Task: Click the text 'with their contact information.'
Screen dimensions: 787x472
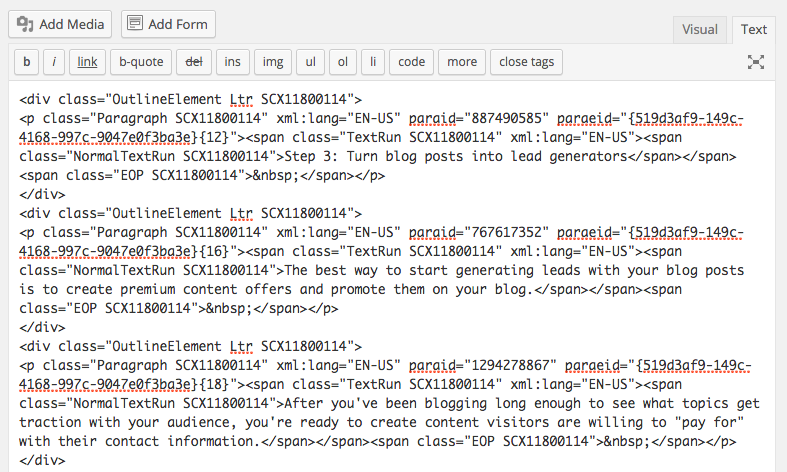Action: click(140, 441)
